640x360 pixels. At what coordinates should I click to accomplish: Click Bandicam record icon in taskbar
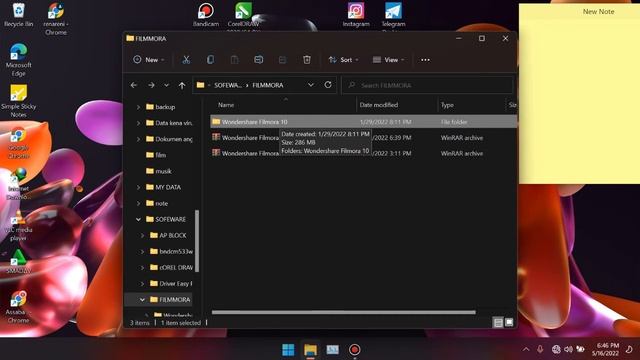354,350
